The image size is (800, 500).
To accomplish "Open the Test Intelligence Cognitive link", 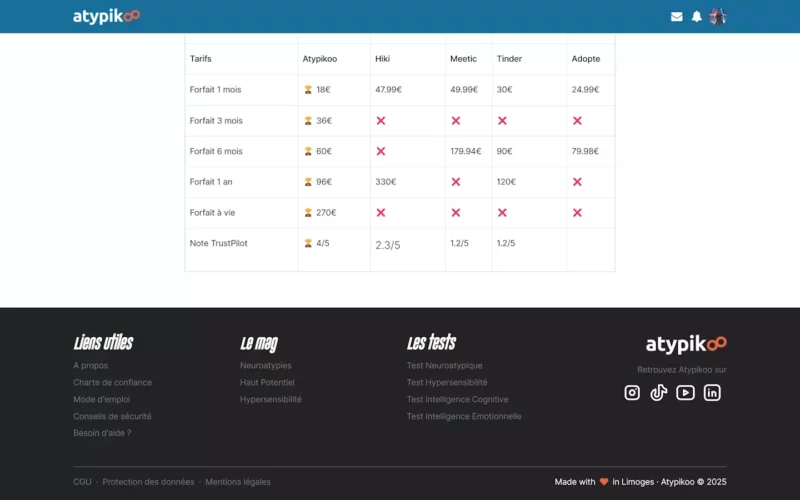I will pos(458,399).
